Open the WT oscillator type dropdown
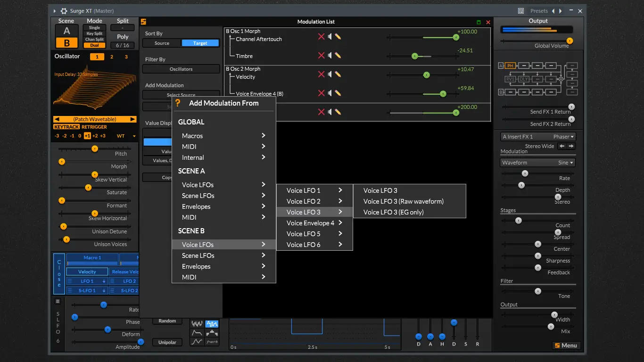 coord(126,136)
